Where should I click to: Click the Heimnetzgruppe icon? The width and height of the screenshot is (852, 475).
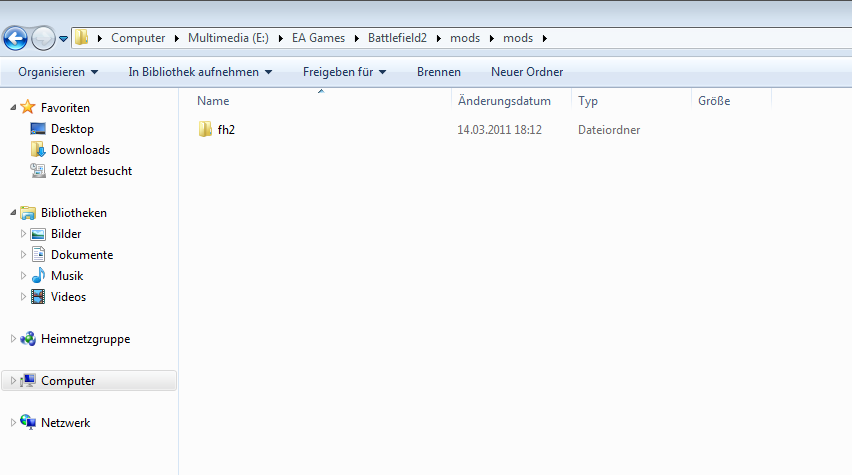click(x=28, y=339)
